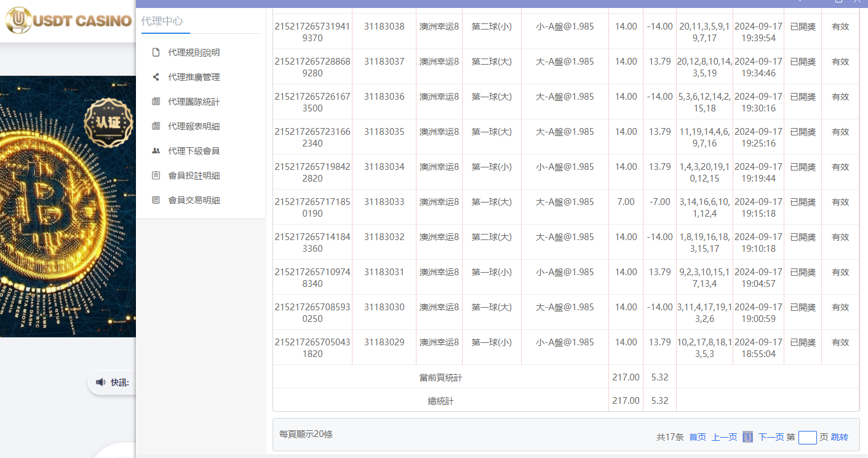This screenshot has height=458, width=868.
Task: Select the 代理中心 tab heading
Action: coord(162,21)
